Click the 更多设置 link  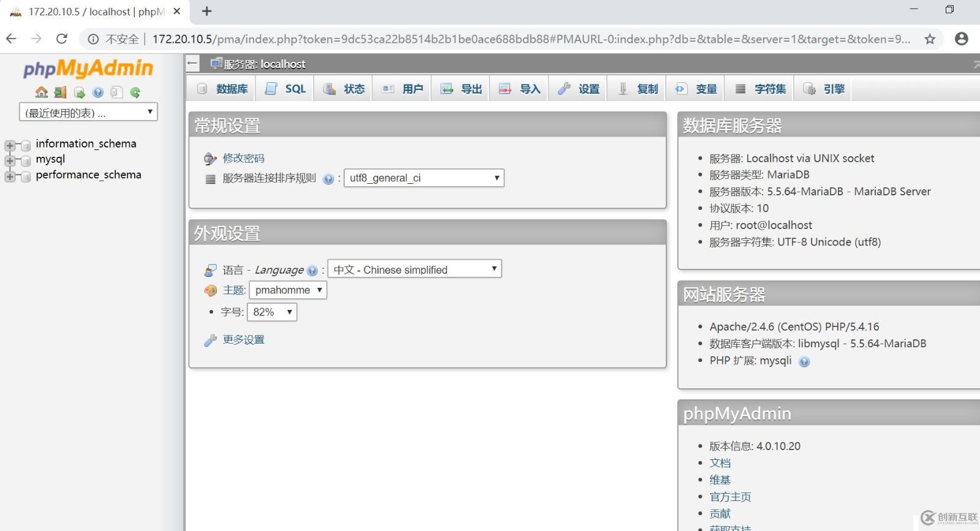244,340
